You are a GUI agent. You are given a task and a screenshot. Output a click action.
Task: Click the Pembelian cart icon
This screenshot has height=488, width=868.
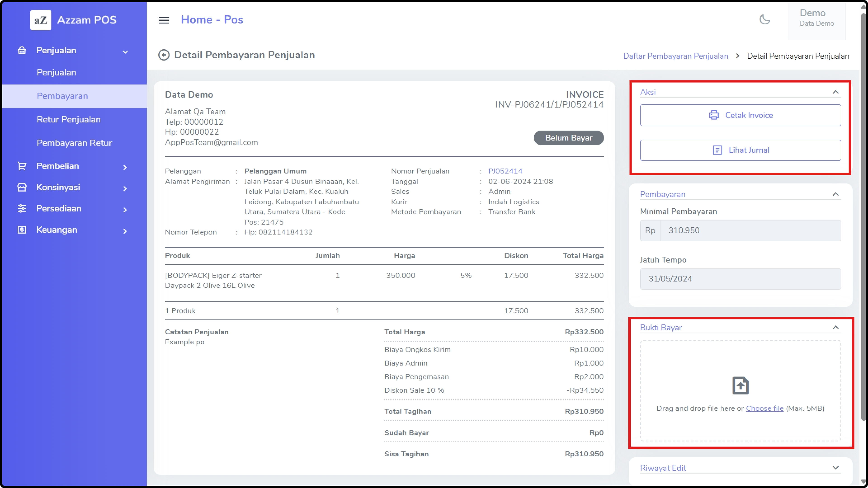click(x=22, y=166)
